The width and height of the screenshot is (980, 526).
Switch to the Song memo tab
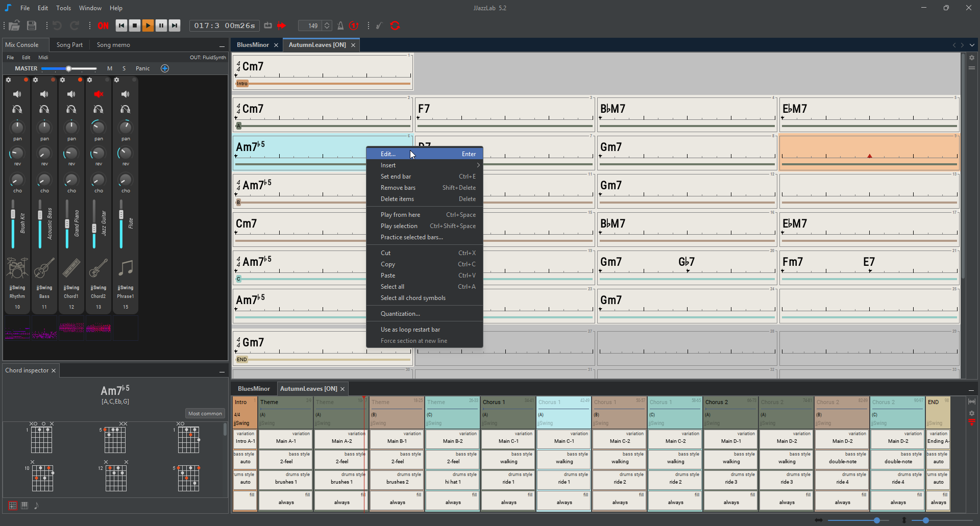click(113, 45)
